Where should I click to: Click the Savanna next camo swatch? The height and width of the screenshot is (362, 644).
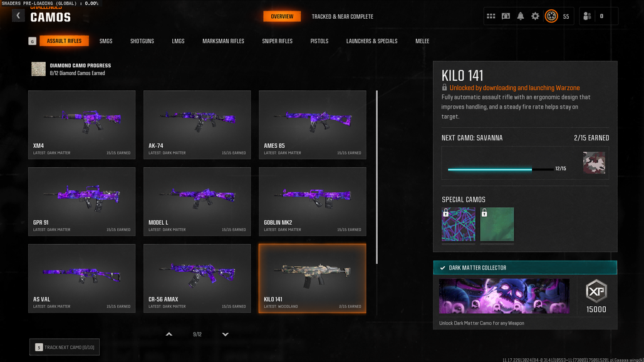pos(594,163)
